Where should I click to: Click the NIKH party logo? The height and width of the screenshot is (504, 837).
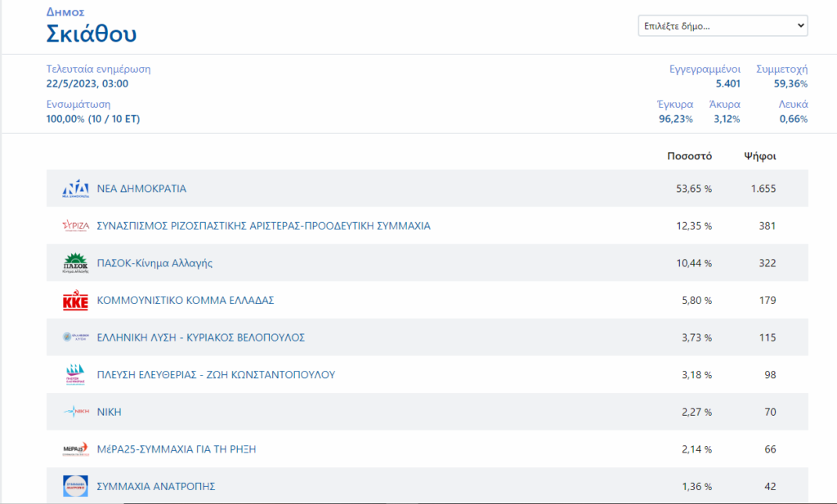pos(75,413)
